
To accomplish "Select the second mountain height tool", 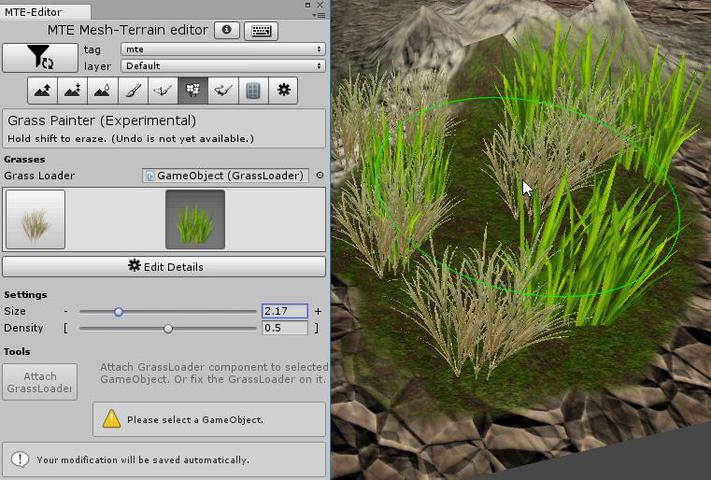I will (71, 91).
